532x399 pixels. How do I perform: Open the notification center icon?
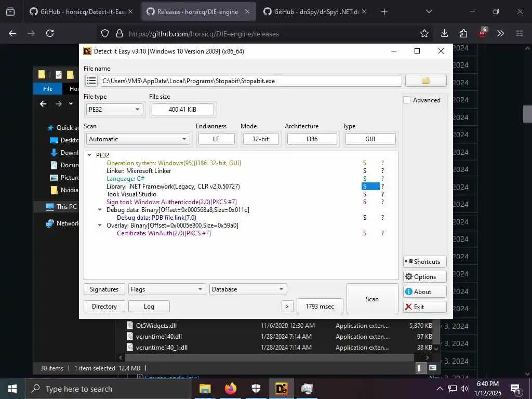pos(515,389)
